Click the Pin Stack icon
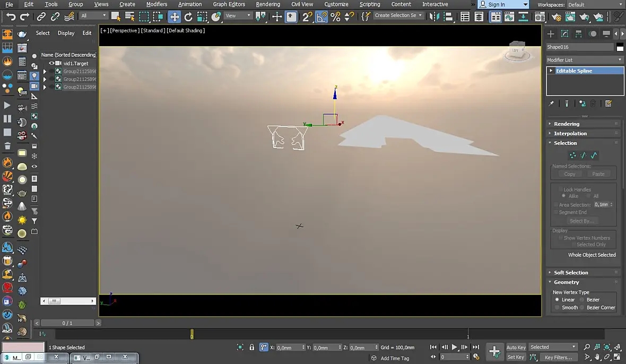626x364 pixels. [551, 104]
